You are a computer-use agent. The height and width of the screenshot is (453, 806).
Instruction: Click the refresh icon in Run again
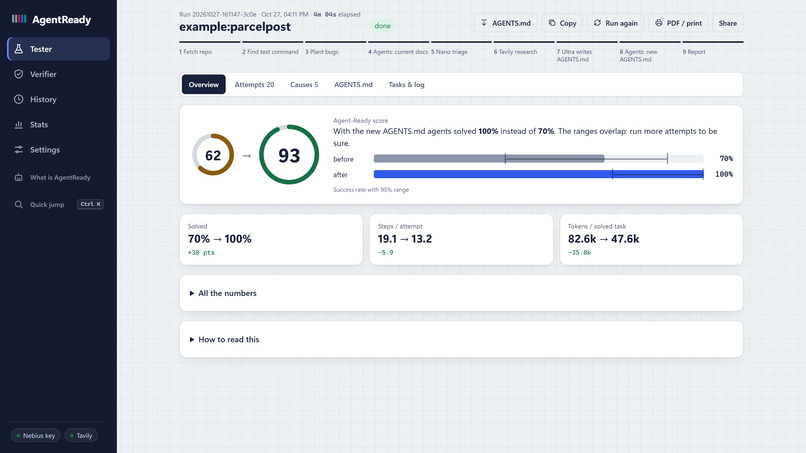click(x=597, y=23)
